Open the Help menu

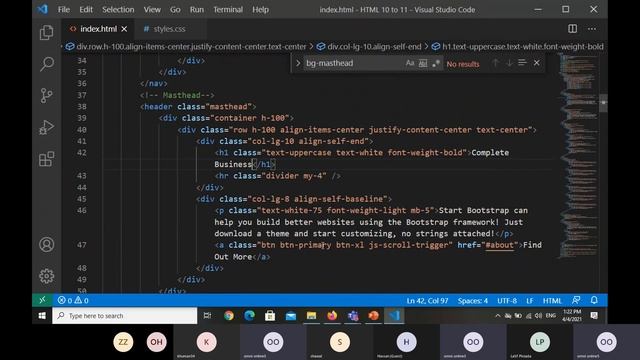pyautogui.click(x=260, y=9)
